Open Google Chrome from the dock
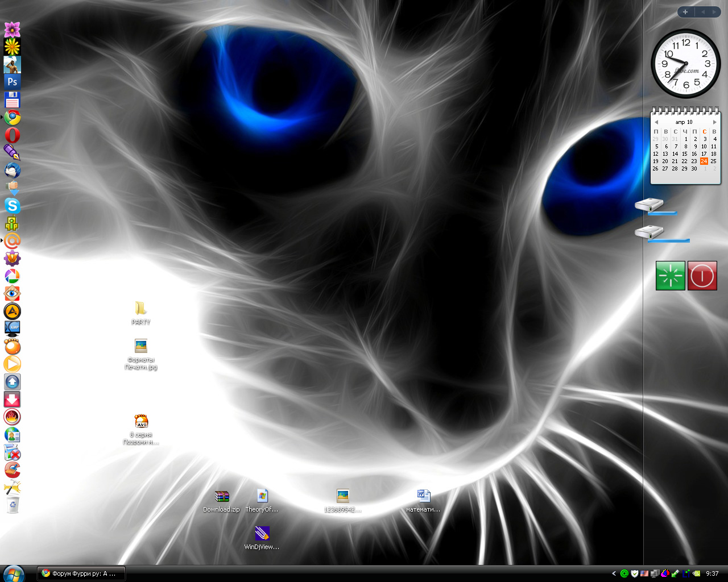728x582 pixels. tap(12, 118)
